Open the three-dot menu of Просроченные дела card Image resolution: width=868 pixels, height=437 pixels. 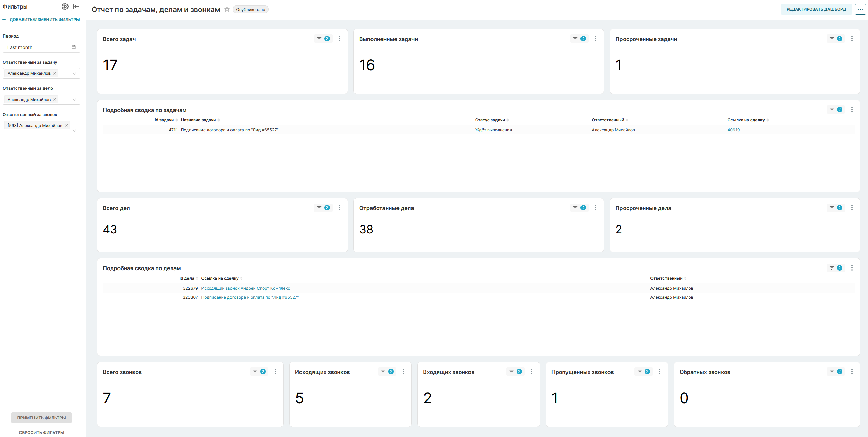(852, 208)
